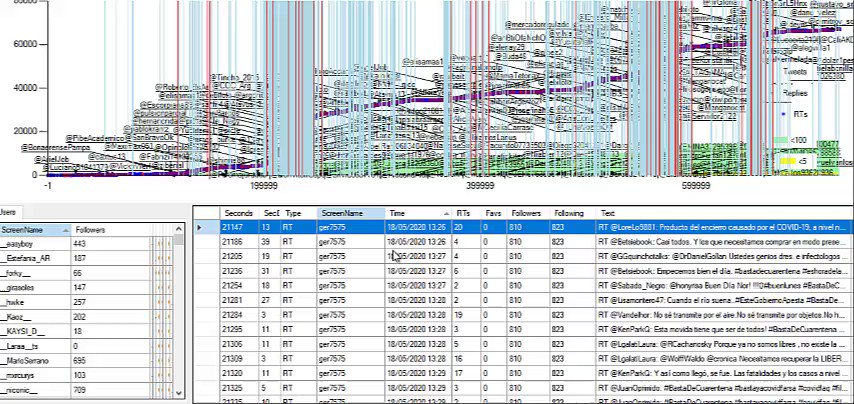
Task: Select tweet row with Seconds 21186
Action: tap(524, 241)
